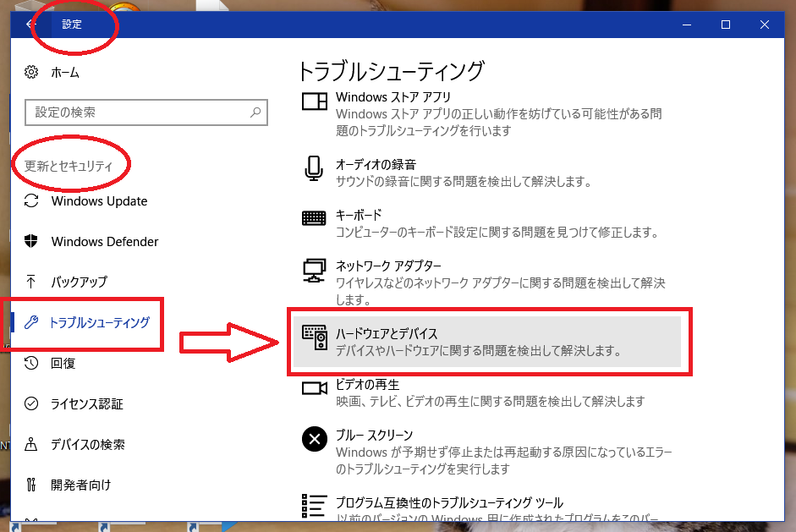Click the Windows Update refresh icon
The height and width of the screenshot is (532, 796).
point(31,201)
